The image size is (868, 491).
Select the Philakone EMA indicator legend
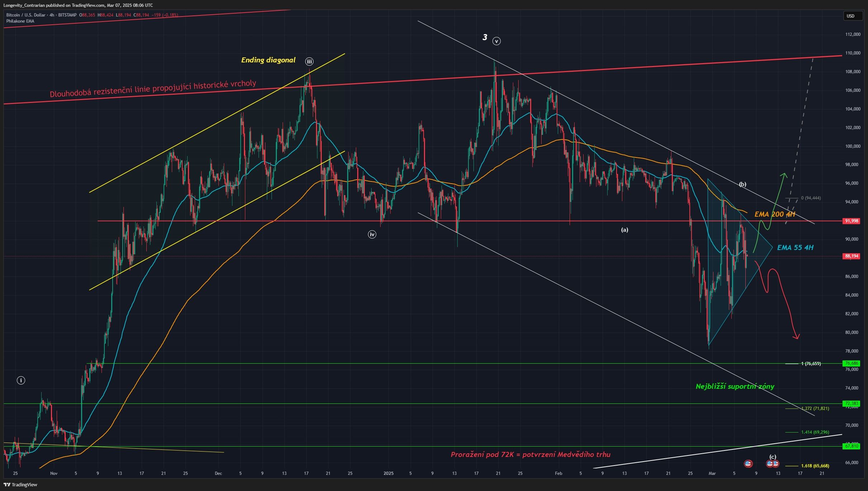point(20,21)
